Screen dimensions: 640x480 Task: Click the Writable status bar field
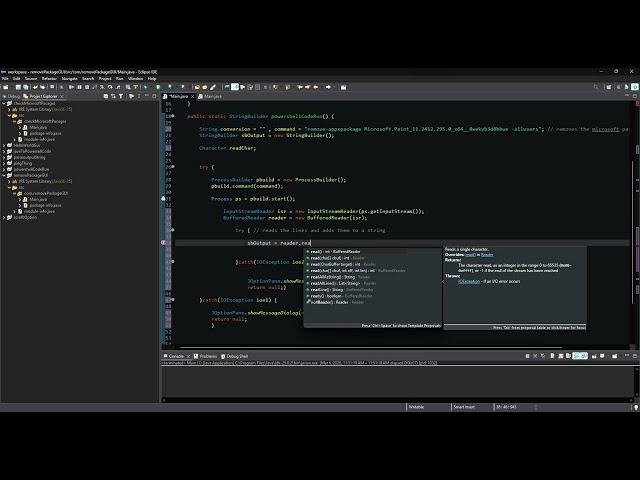pos(416,407)
